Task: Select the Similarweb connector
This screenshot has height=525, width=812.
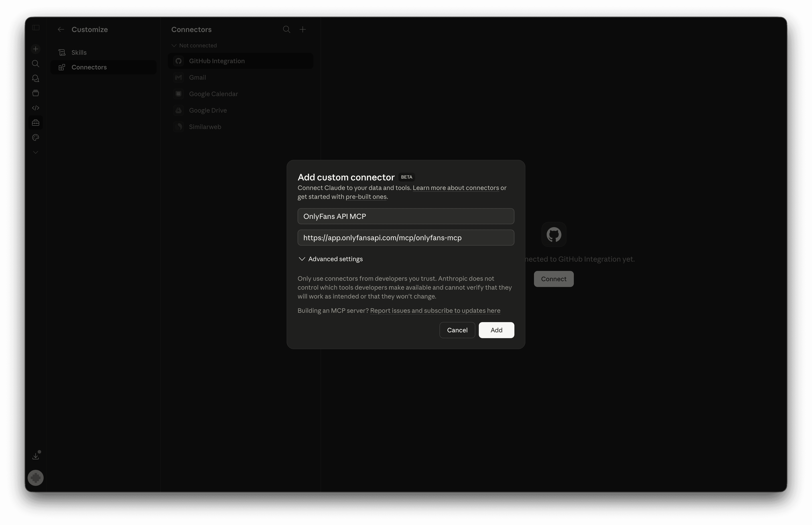Action: point(240,127)
